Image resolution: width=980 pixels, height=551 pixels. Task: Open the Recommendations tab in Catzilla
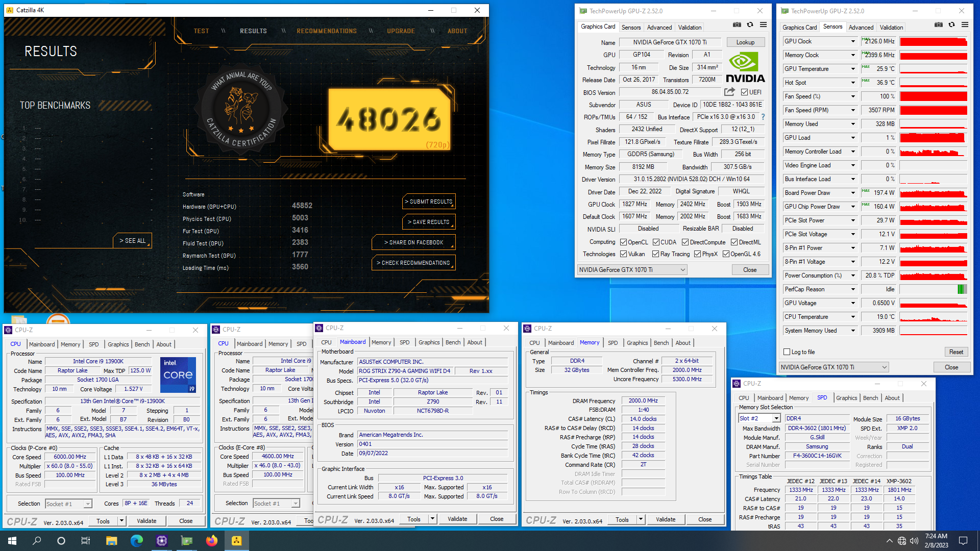327,31
